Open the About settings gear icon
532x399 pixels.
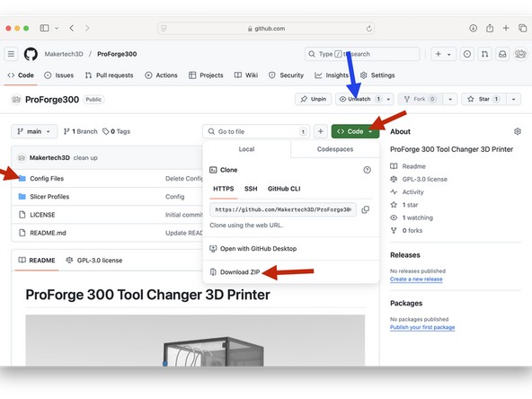click(518, 131)
